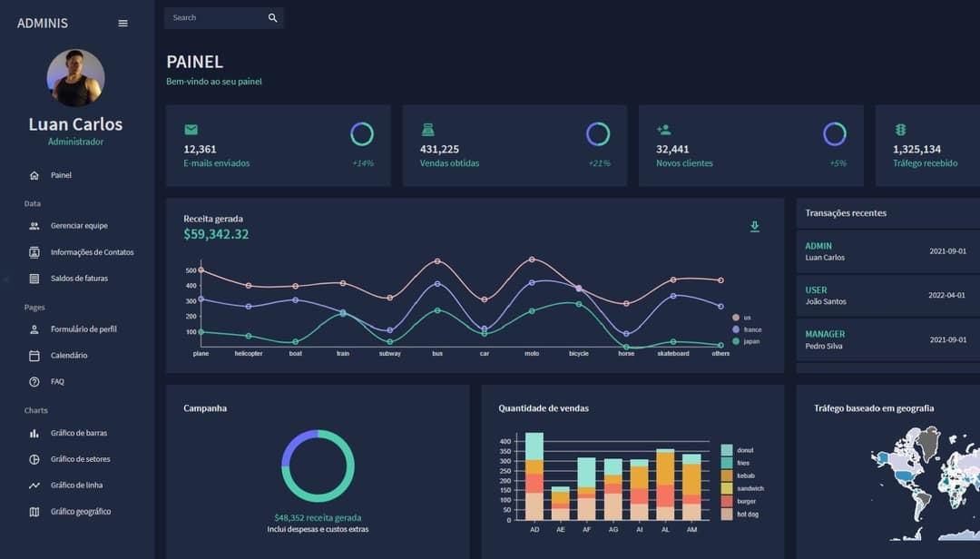Go to Informações de Contatos
The image size is (980, 559).
pyautogui.click(x=92, y=252)
